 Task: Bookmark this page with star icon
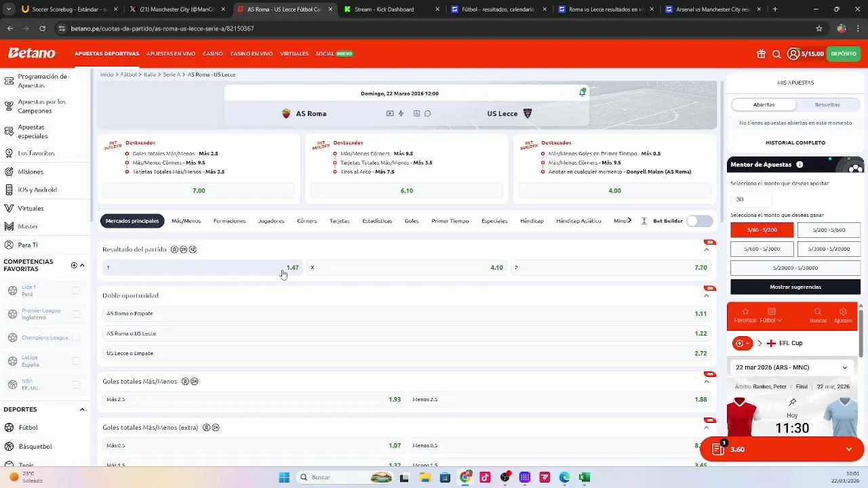tap(819, 28)
